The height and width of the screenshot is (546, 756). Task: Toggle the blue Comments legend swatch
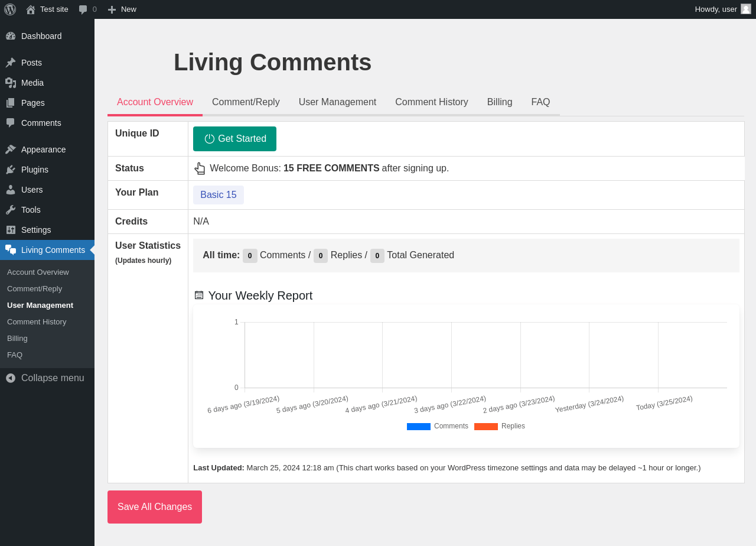point(419,427)
